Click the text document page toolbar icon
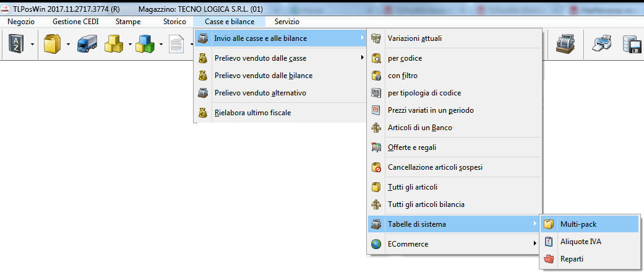Screen dimensions: 644x272 pos(177,45)
